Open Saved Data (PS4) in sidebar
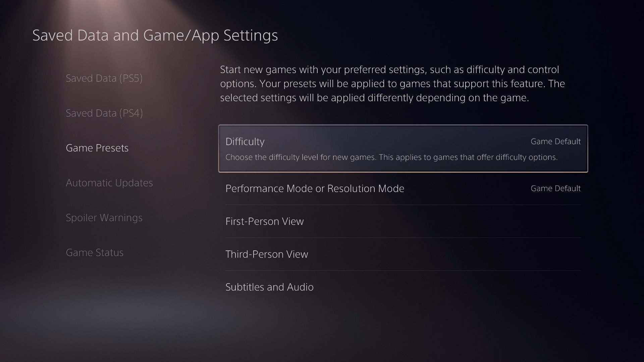 click(x=104, y=113)
